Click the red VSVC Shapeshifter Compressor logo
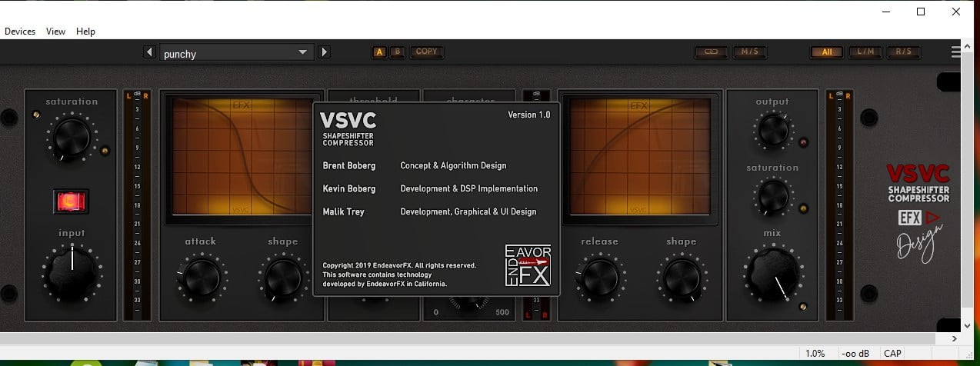Image resolution: width=980 pixels, height=366 pixels. click(x=918, y=183)
